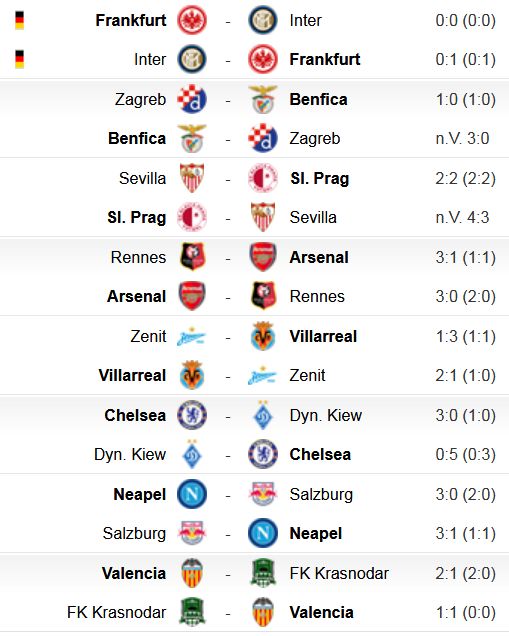This screenshot has width=509, height=636.
Task: Open the bold Frankfurt team link in first row
Action: tap(131, 20)
